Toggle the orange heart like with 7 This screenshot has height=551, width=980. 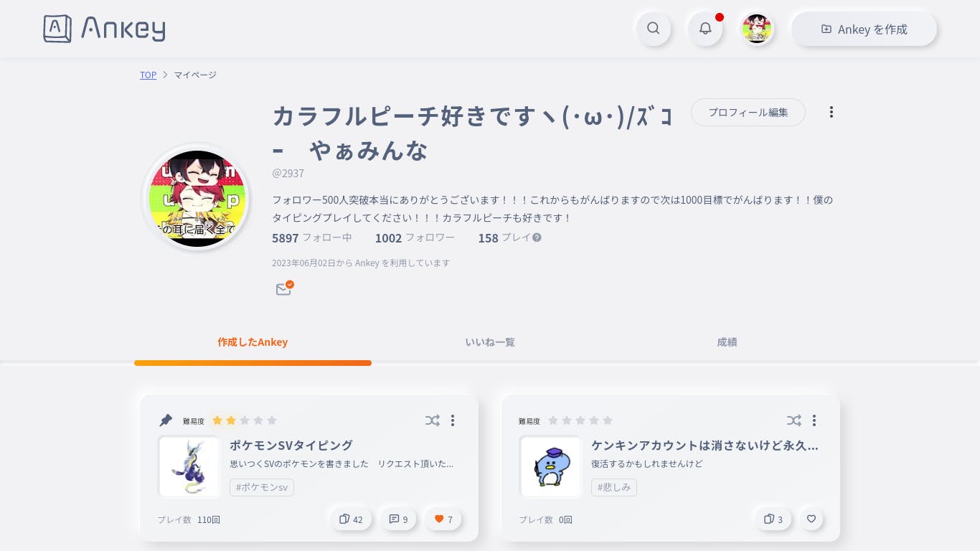[x=443, y=519]
